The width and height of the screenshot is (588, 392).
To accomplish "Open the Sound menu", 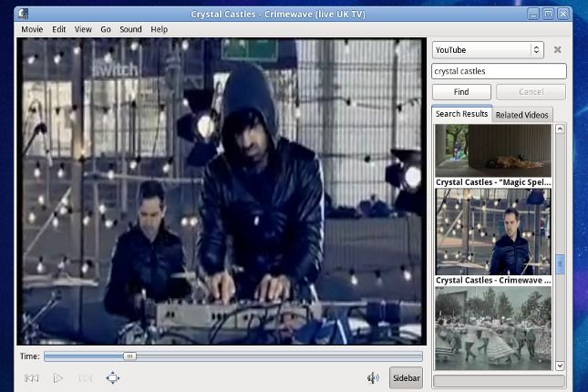I will point(130,29).
